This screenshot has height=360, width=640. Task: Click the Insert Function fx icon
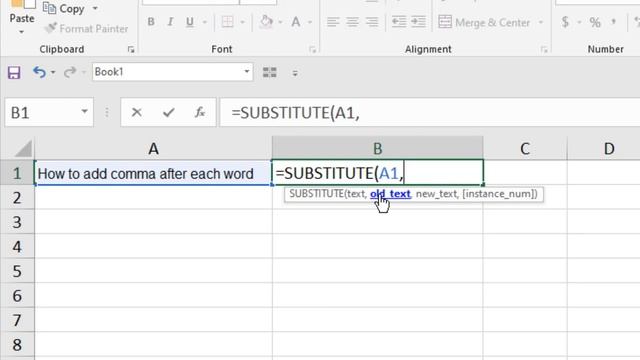[x=200, y=112]
